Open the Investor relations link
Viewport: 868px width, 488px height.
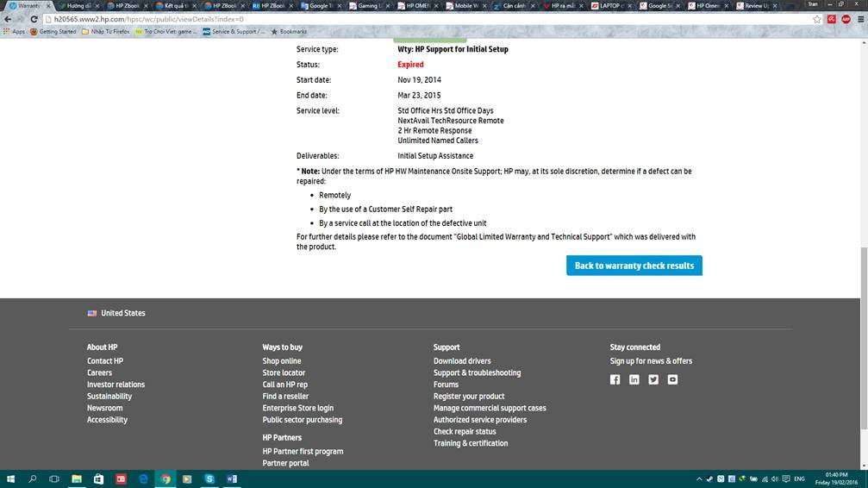pyautogui.click(x=116, y=385)
